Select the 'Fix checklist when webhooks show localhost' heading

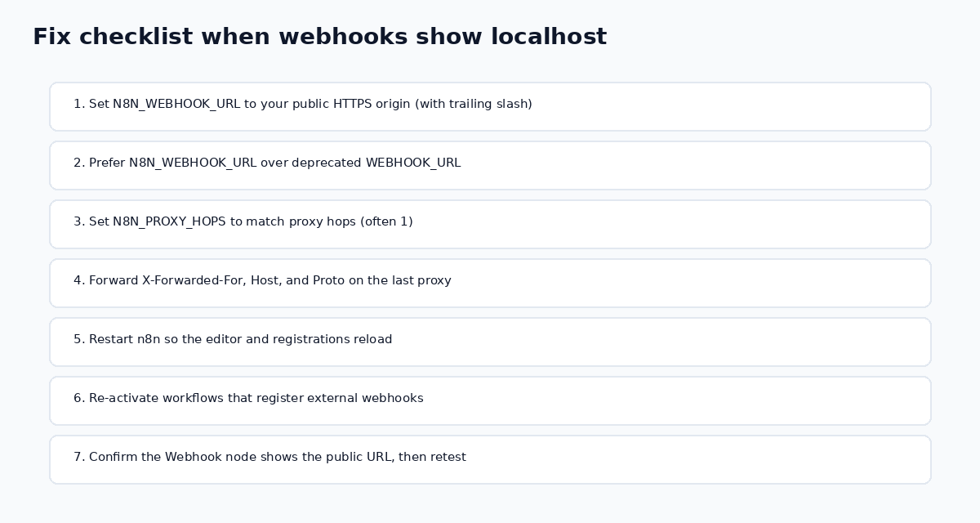(319, 37)
